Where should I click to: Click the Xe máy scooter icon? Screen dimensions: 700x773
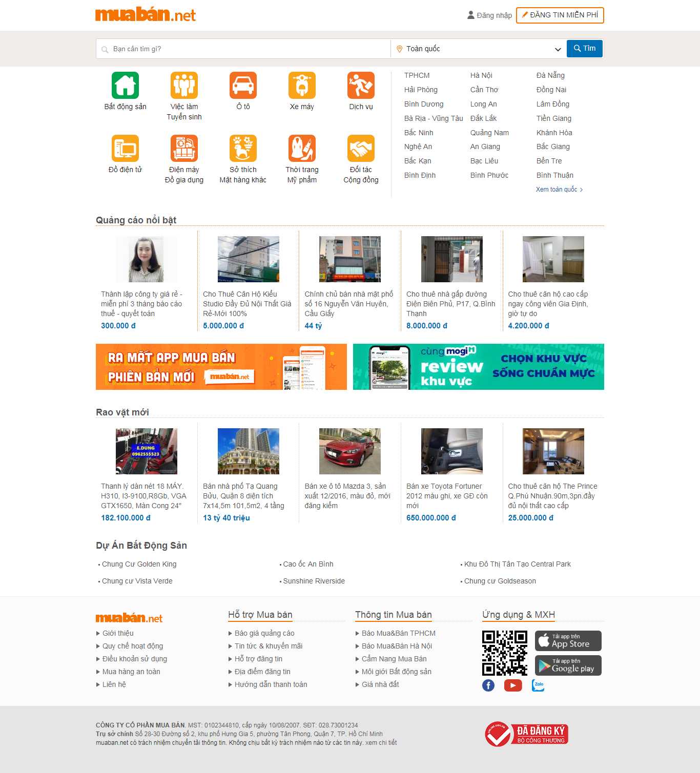point(302,86)
